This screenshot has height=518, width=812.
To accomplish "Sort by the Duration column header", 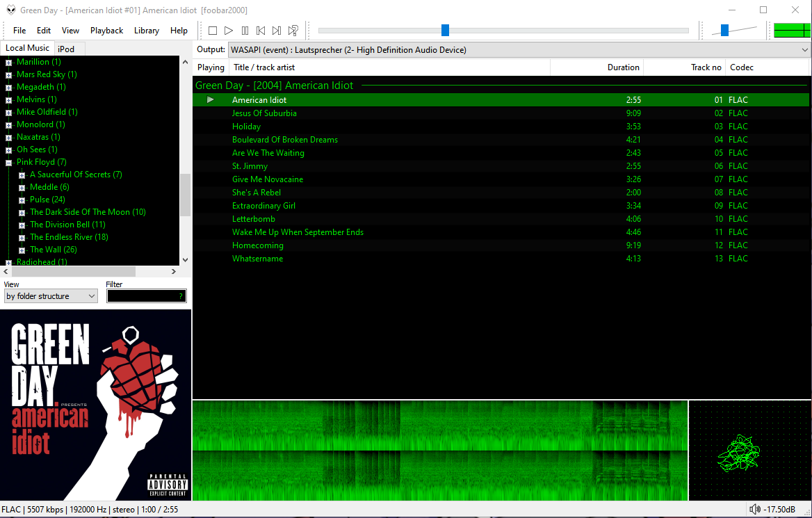I will [x=596, y=67].
